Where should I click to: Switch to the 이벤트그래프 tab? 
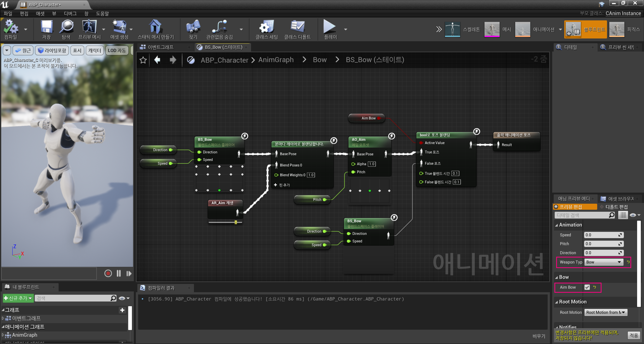click(x=160, y=47)
